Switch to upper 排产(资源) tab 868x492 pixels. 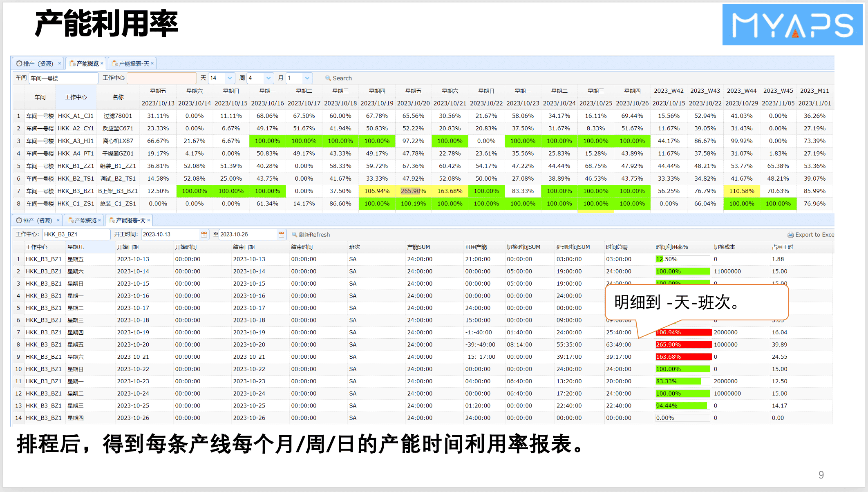pos(38,63)
